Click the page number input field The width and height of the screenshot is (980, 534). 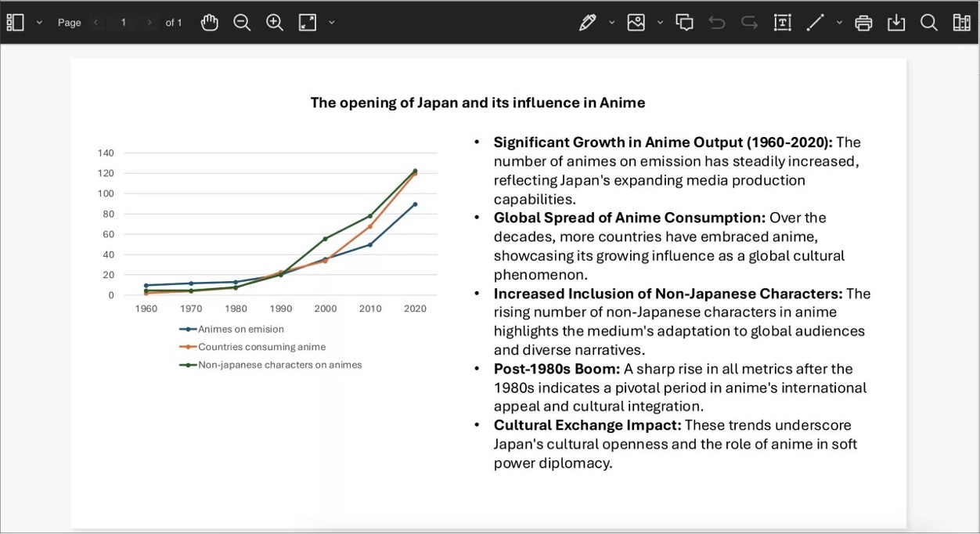click(123, 22)
